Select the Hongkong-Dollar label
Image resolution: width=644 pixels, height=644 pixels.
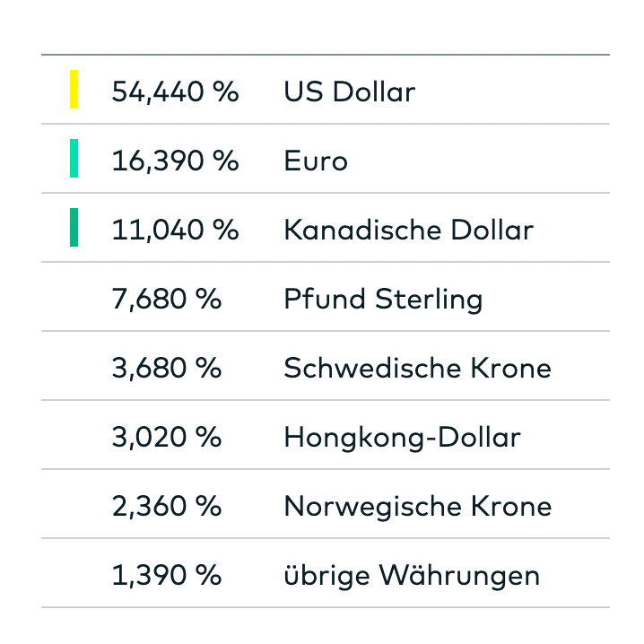click(x=402, y=438)
